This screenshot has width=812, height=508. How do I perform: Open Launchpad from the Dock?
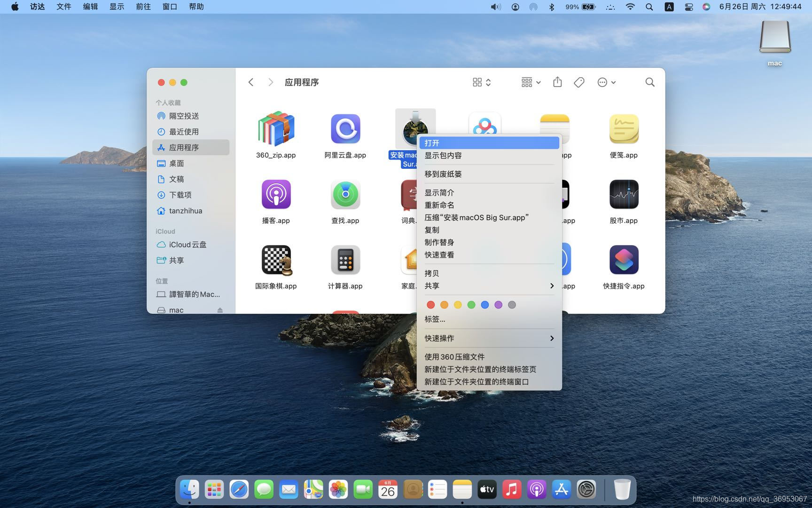coord(214,490)
